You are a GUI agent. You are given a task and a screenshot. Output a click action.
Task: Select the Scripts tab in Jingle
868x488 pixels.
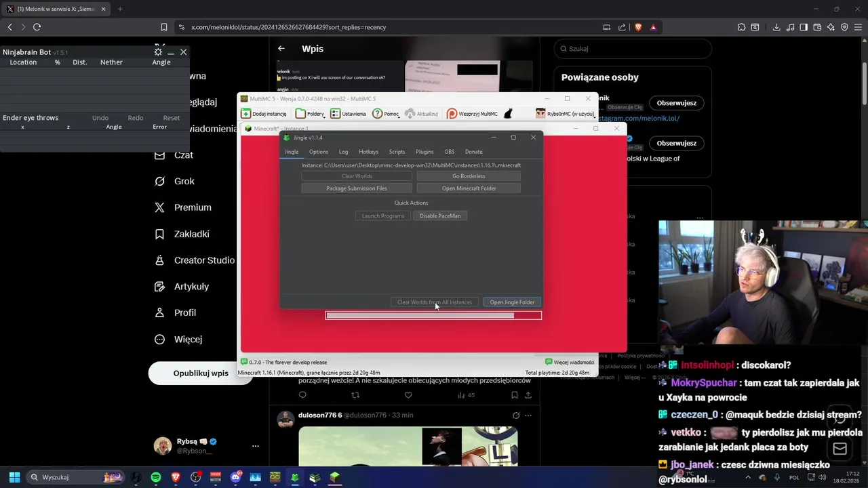click(397, 152)
